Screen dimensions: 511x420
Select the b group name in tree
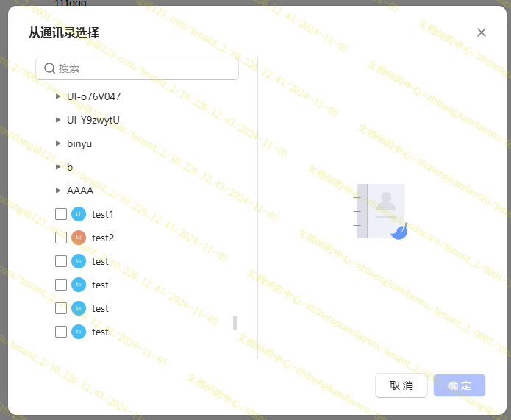tap(70, 167)
